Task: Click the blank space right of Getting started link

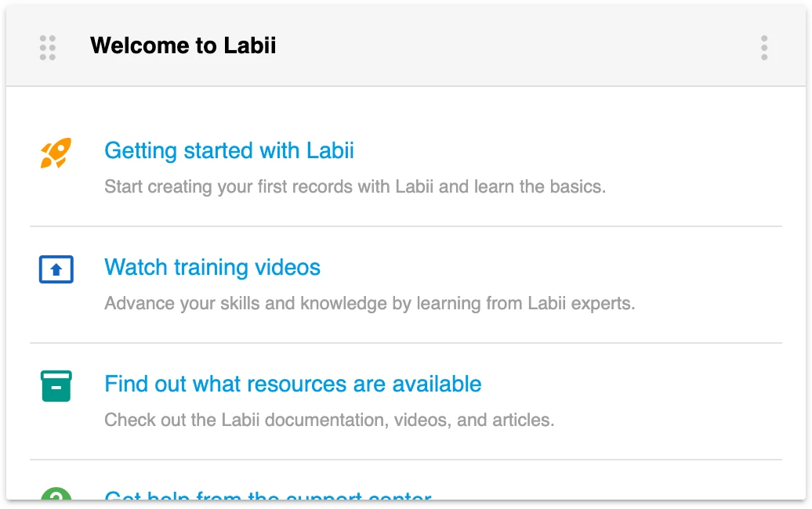Action: tap(564, 150)
